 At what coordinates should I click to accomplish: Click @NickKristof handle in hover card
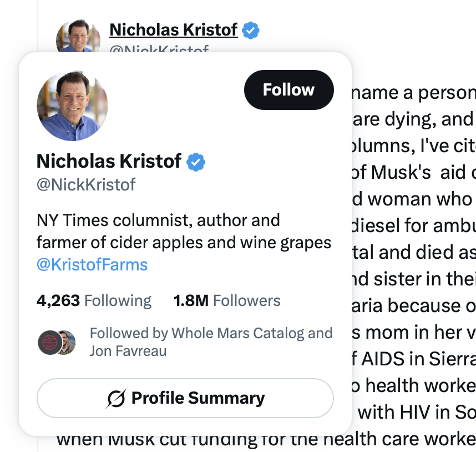(86, 185)
